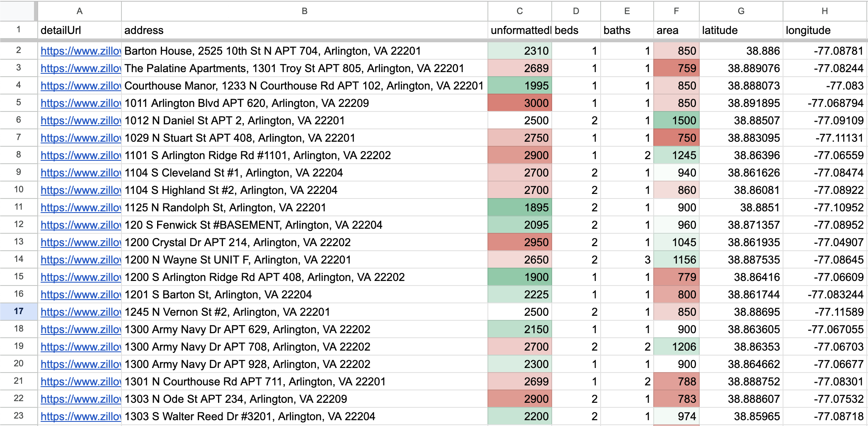The width and height of the screenshot is (868, 426).
Task: Select column C header
Action: click(x=519, y=11)
